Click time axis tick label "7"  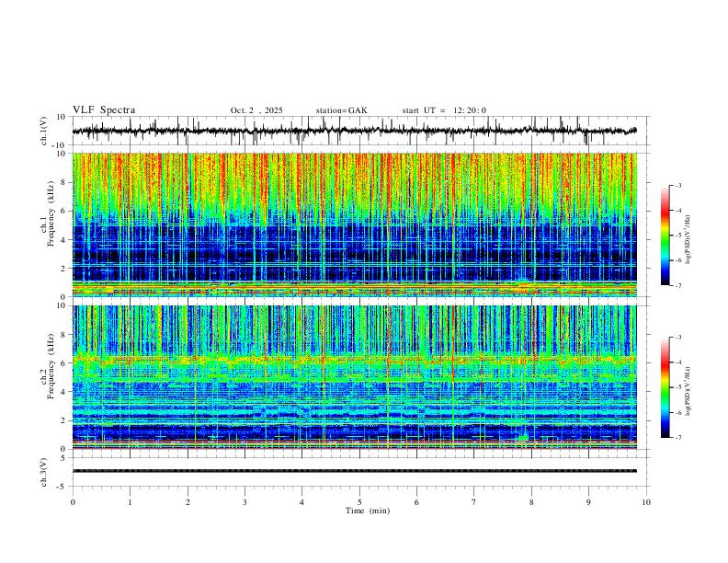click(474, 502)
